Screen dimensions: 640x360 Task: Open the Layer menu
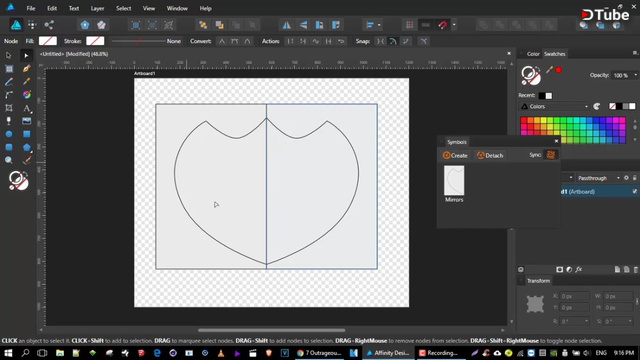tap(97, 8)
